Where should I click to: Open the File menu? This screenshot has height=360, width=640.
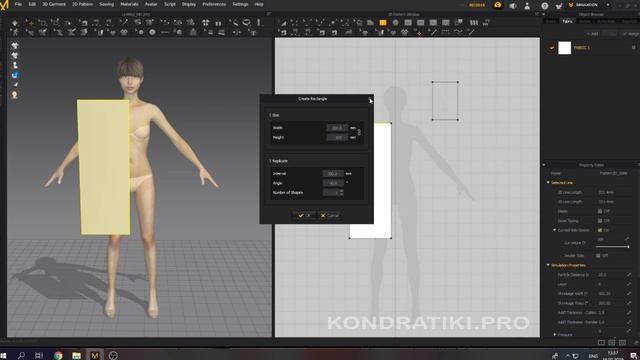click(18, 4)
